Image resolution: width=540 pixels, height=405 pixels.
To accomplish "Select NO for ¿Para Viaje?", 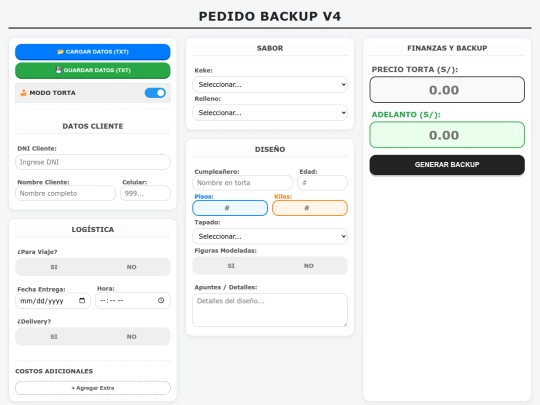I will [x=132, y=267].
